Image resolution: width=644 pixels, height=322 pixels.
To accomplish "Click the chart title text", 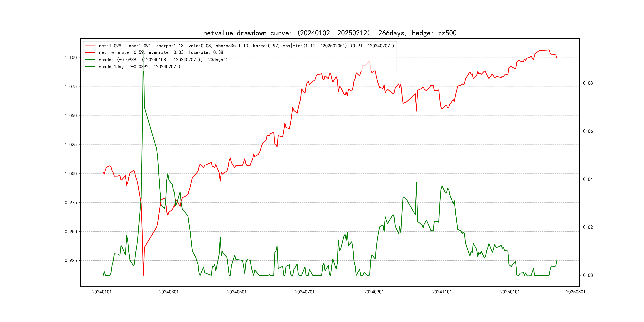I will (x=330, y=33).
